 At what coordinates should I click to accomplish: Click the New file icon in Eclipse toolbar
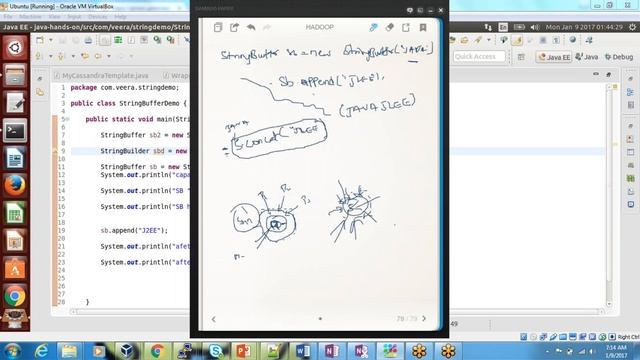click(x=40, y=40)
